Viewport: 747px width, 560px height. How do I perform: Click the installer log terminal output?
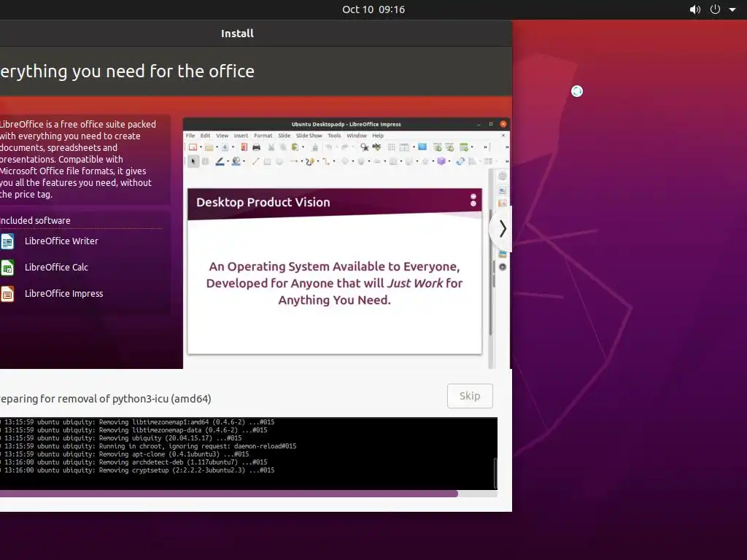[x=248, y=453]
